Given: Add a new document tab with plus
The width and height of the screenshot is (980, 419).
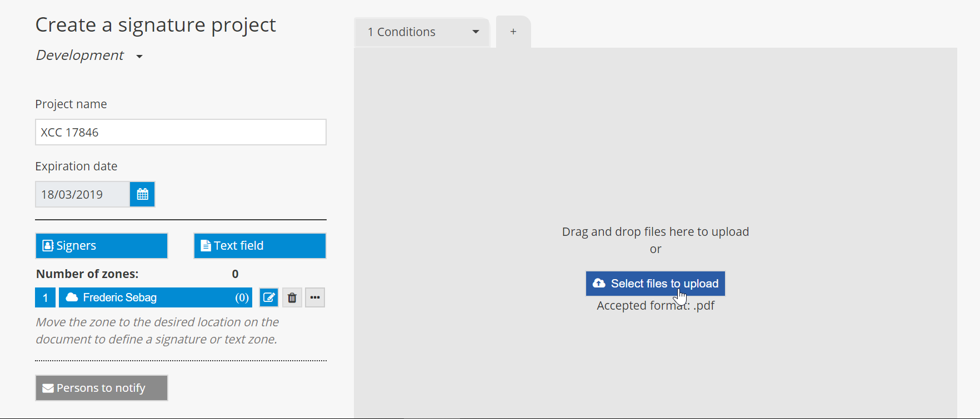Looking at the screenshot, I should pos(513,32).
